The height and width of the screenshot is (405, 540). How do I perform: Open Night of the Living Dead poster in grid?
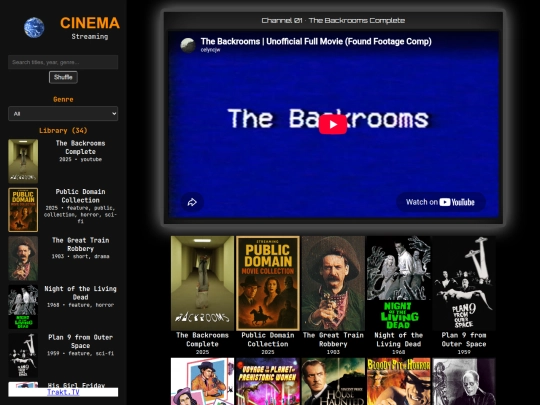(398, 283)
